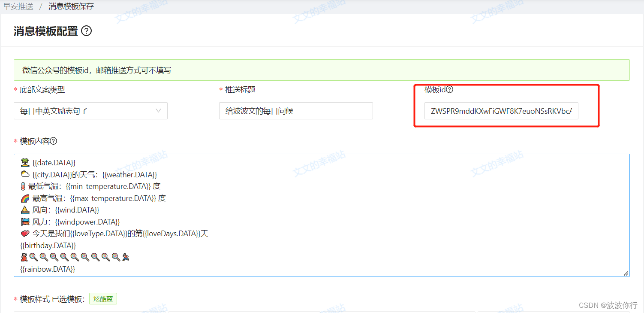The width and height of the screenshot is (644, 313).
Task: Click the 风力：{{windpower.DATA}} line
Action: pyautogui.click(x=70, y=222)
